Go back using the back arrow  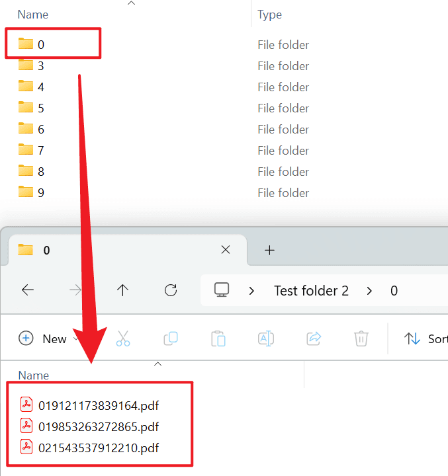point(28,290)
